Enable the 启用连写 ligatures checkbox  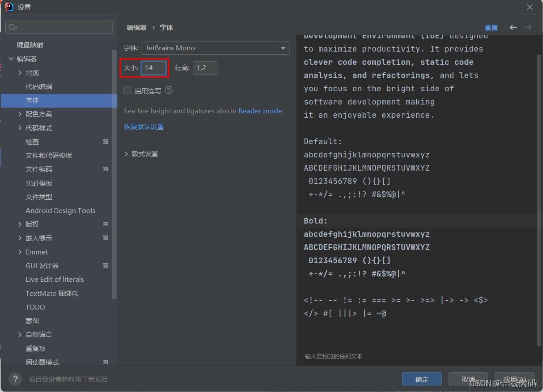point(128,90)
